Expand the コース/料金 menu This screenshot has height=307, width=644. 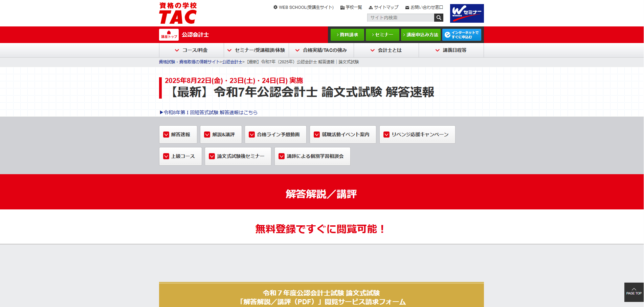coord(191,50)
